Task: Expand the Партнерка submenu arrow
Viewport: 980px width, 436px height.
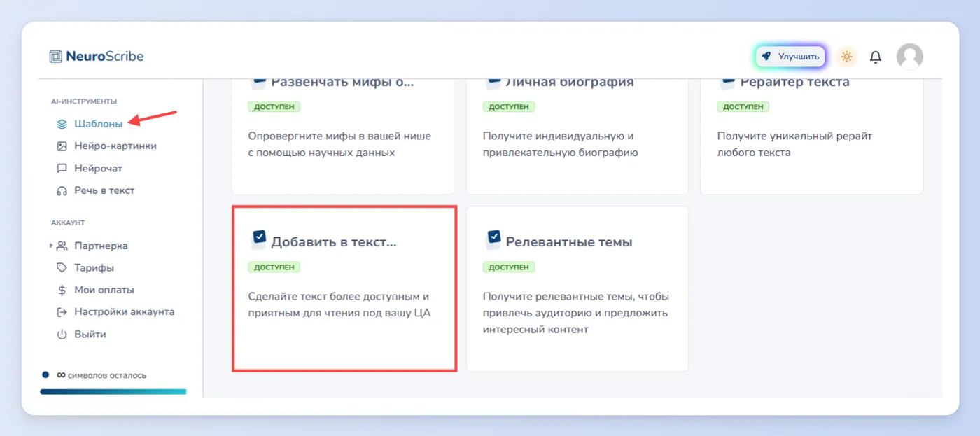Action: (x=51, y=246)
